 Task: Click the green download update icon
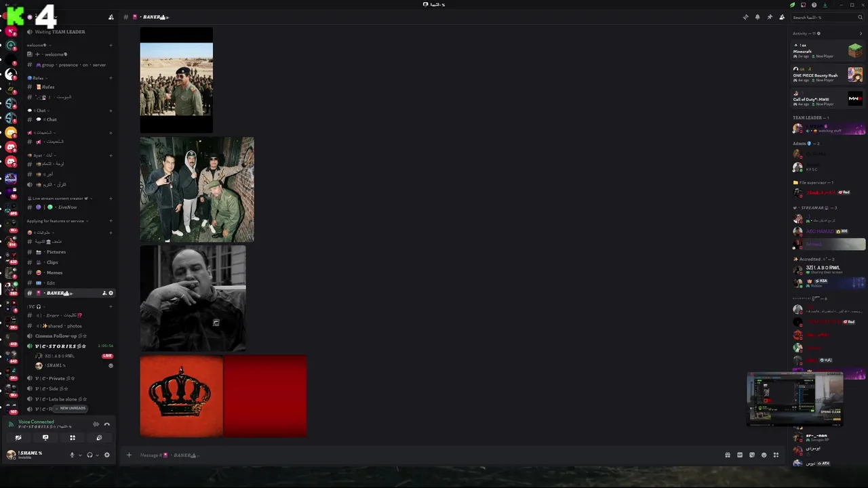pyautogui.click(x=825, y=5)
